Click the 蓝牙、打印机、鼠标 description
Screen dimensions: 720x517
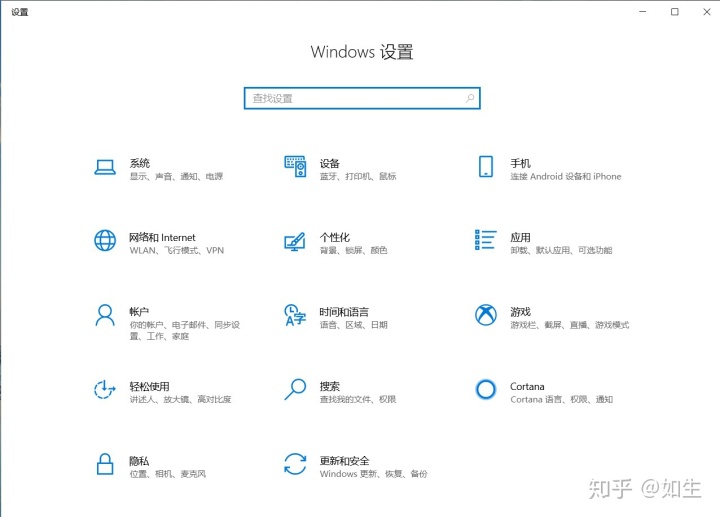point(358,176)
